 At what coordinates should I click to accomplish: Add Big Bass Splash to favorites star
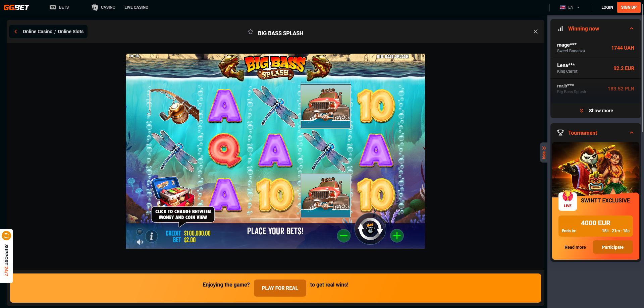tap(251, 32)
